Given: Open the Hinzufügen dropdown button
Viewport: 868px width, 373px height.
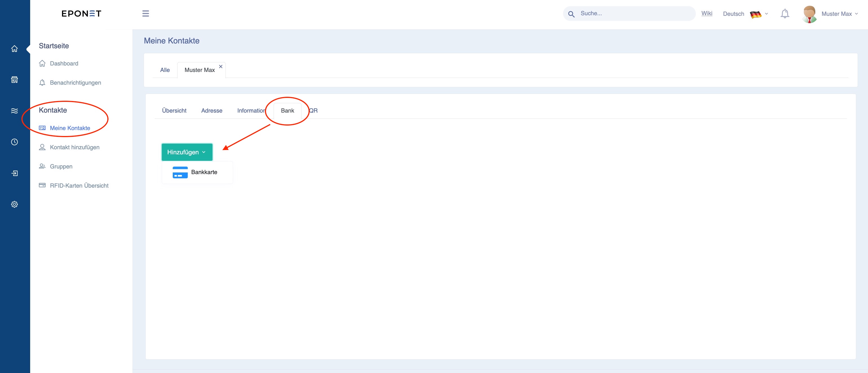Looking at the screenshot, I should pyautogui.click(x=187, y=152).
